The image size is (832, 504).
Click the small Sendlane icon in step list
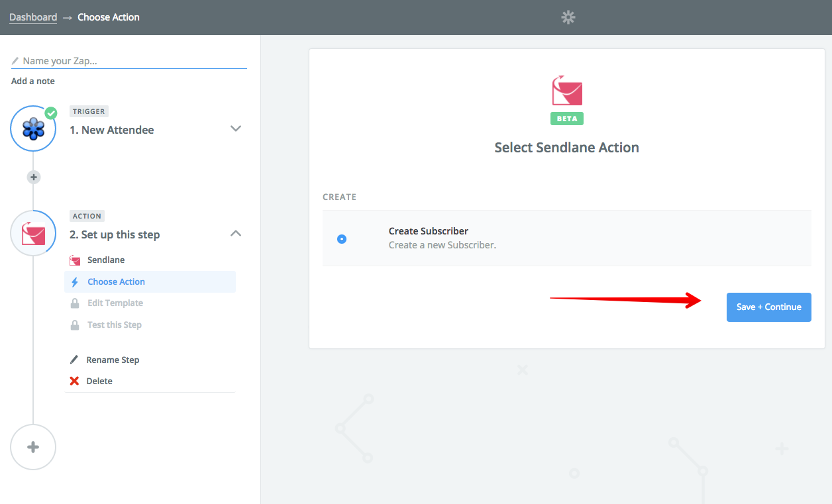[75, 260]
